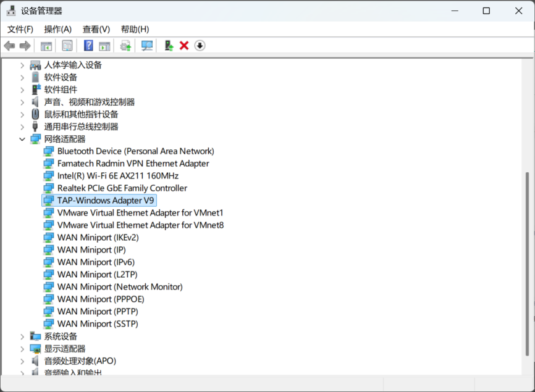Open Properties via the toolbar sheet icon
The height and width of the screenshot is (392, 535).
point(67,46)
